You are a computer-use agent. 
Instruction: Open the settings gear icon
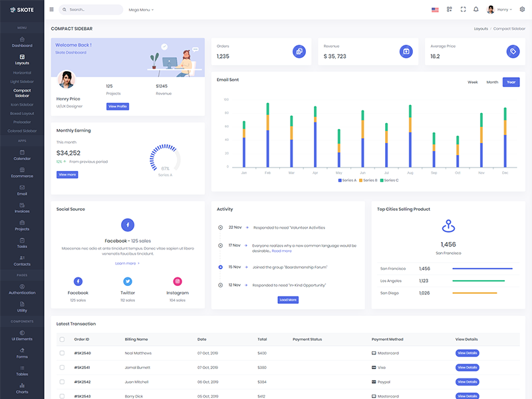point(522,9)
